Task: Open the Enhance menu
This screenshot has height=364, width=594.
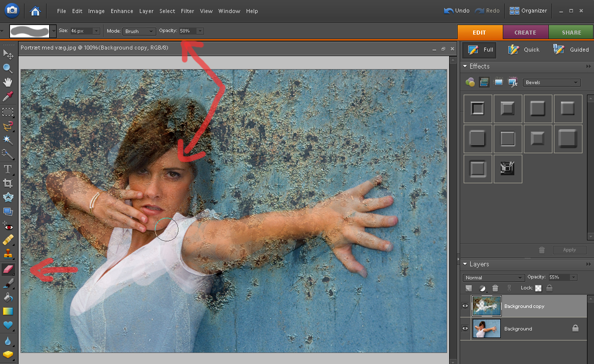Action: [122, 11]
